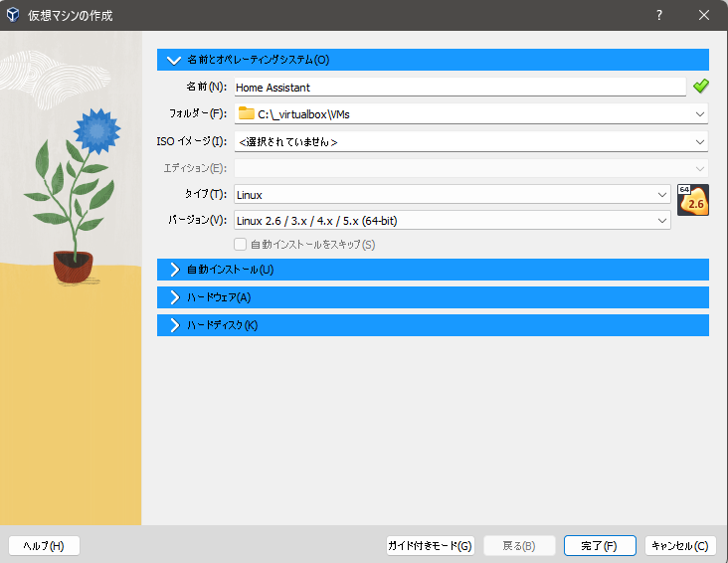
Task: Open the バージョン dropdown showing Linux 2.6
Action: coord(453,221)
